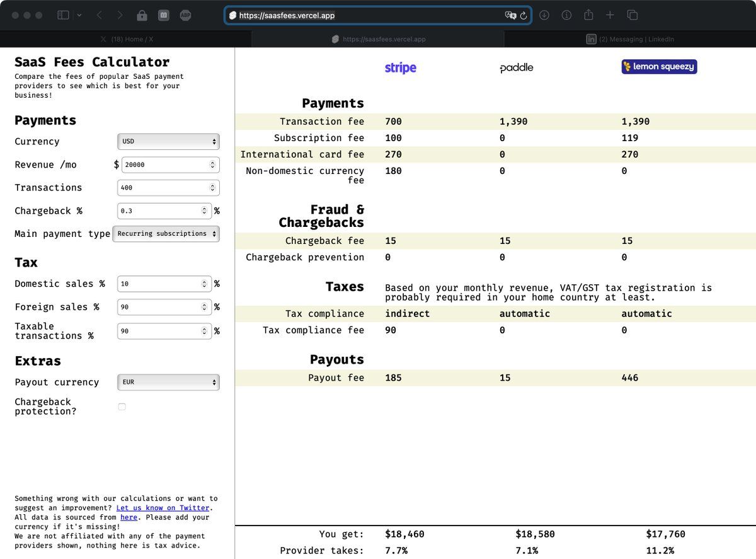Open the Currency USD dropdown
This screenshot has height=559, width=756.
168,142
